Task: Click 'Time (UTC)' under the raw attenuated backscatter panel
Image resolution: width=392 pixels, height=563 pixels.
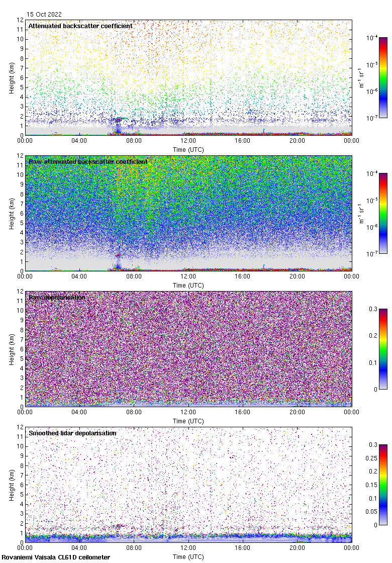Action: click(188, 286)
